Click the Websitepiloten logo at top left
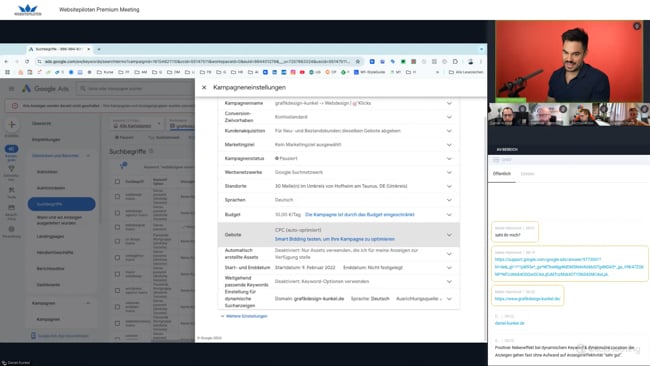This screenshot has height=366, width=650. pyautogui.click(x=28, y=10)
